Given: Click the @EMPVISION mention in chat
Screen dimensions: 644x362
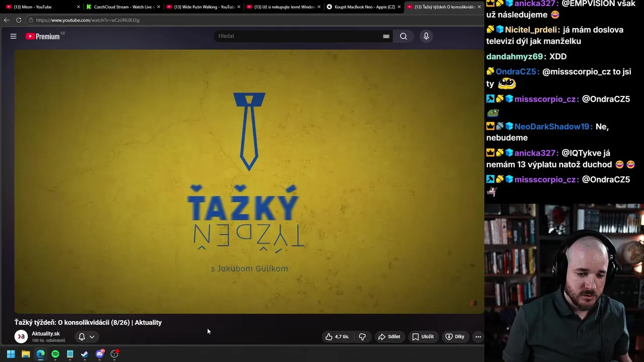Looking at the screenshot, I should tap(588, 4).
